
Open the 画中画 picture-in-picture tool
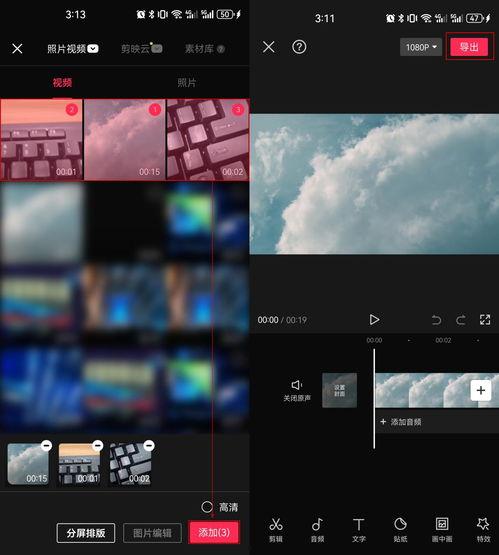pyautogui.click(x=442, y=530)
